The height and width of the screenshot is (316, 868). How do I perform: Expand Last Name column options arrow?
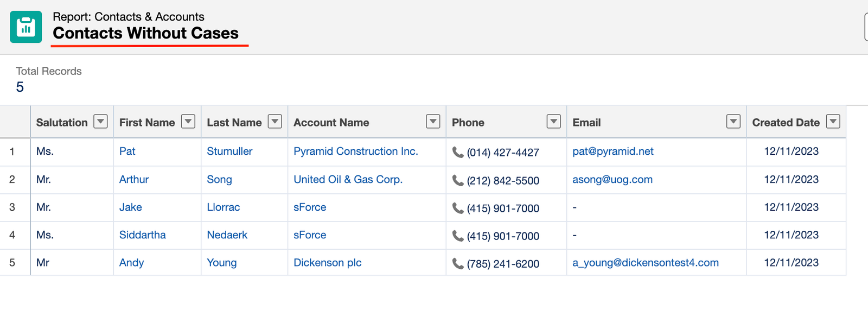(x=275, y=122)
